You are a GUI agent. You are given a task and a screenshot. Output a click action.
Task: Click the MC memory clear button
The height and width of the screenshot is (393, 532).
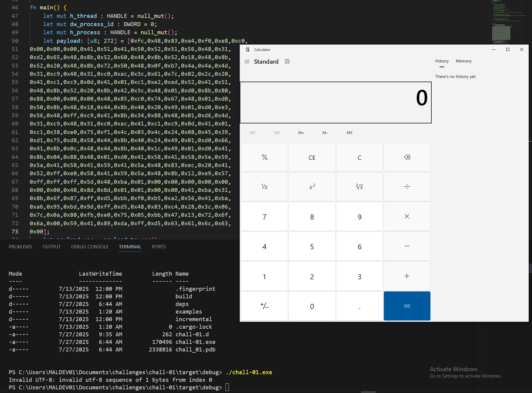pos(253,133)
